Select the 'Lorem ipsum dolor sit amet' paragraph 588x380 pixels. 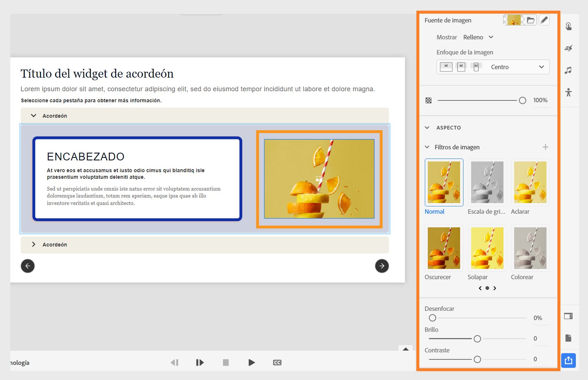[198, 89]
